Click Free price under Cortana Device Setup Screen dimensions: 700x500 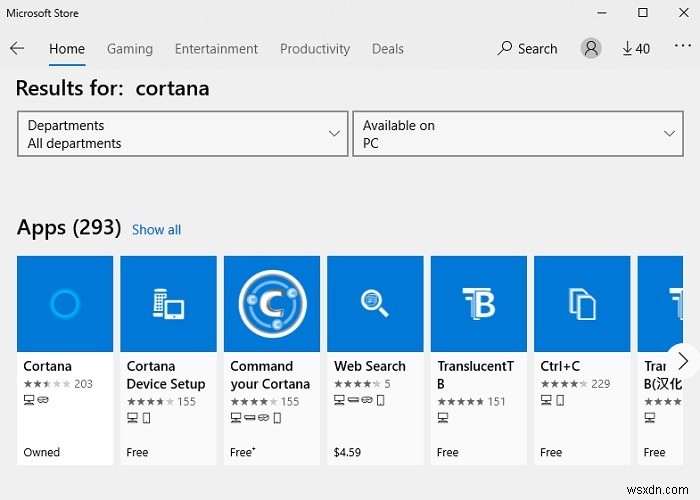[137, 452]
